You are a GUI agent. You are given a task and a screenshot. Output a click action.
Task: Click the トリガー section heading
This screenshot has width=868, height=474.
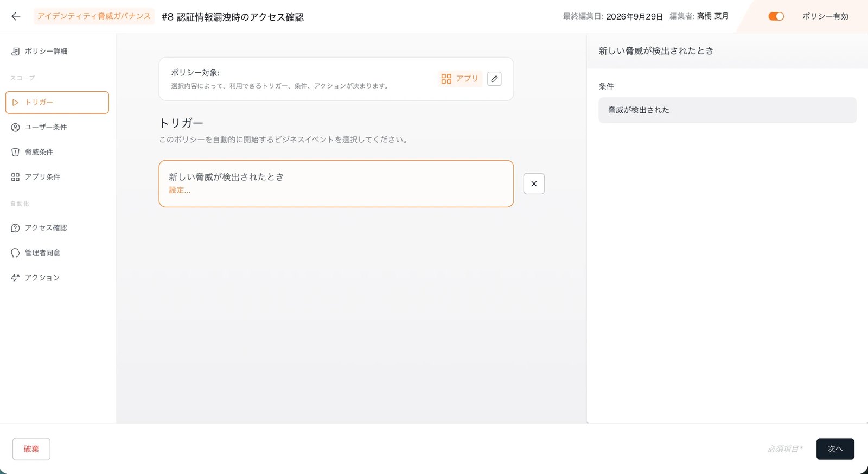point(181,123)
